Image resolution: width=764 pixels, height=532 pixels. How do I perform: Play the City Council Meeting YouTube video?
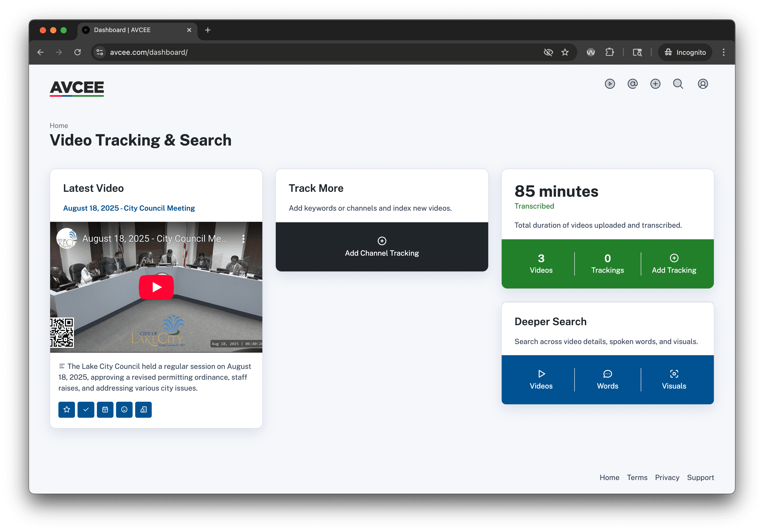pos(156,287)
